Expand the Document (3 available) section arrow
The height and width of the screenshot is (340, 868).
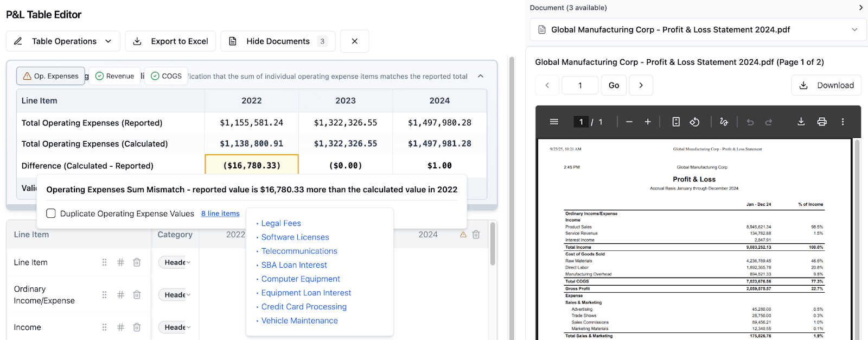[860, 8]
